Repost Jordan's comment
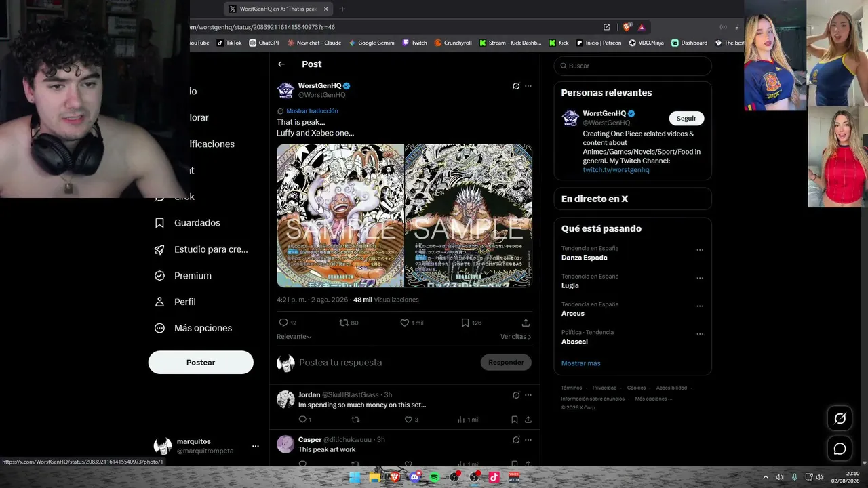The width and height of the screenshot is (868, 488). click(x=355, y=420)
